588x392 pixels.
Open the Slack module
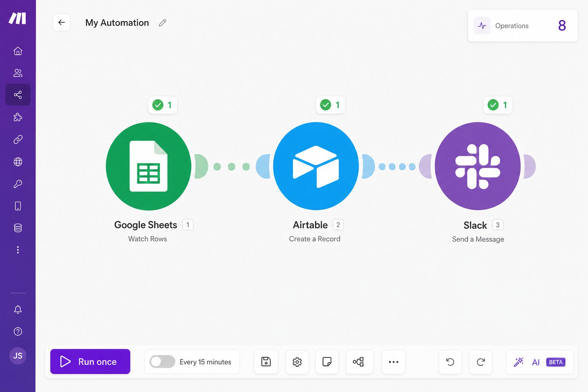478,166
